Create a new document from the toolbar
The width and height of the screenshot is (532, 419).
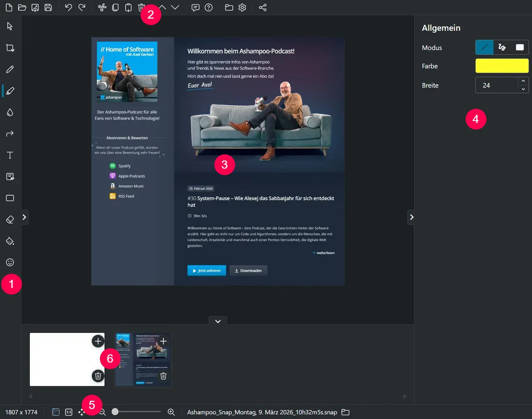[x=9, y=7]
